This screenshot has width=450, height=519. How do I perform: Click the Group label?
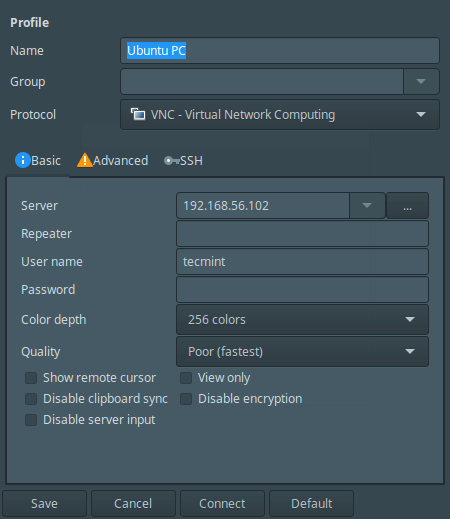coord(28,82)
